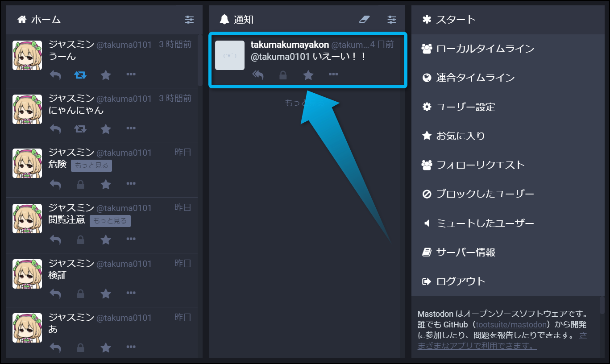Open ユーザー設定 from the menu
The width and height of the screenshot is (610, 364).
coord(465,107)
